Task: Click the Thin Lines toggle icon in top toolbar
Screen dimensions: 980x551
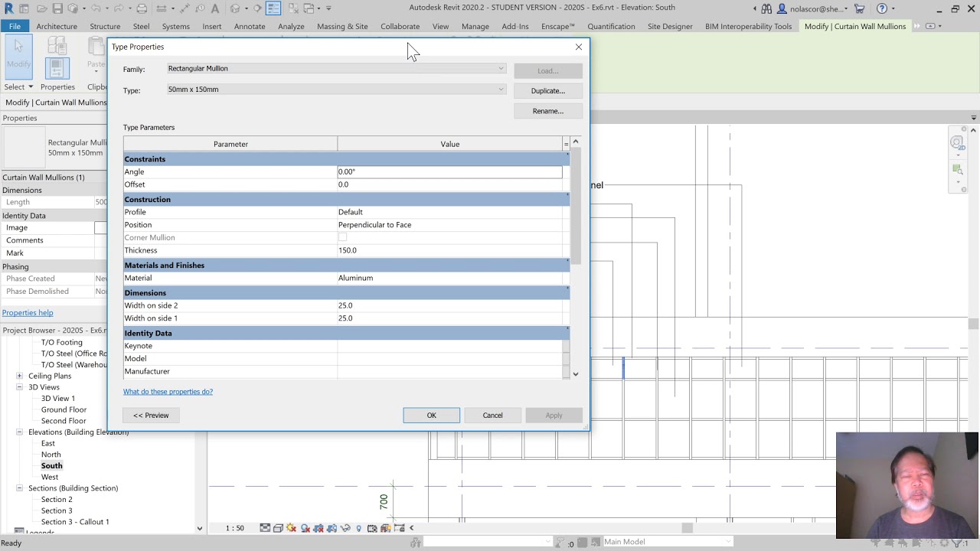Action: (x=273, y=8)
